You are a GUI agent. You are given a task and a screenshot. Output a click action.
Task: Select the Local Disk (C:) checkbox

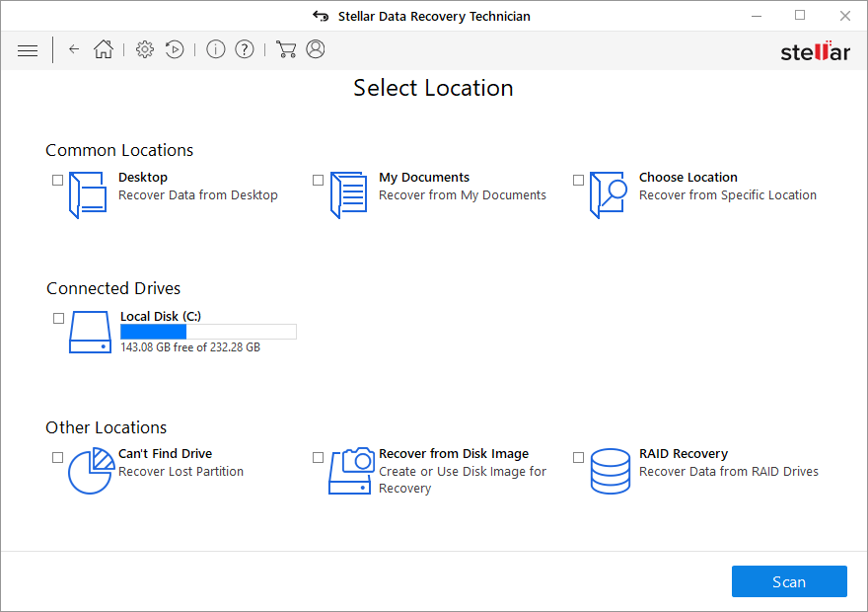(x=58, y=318)
